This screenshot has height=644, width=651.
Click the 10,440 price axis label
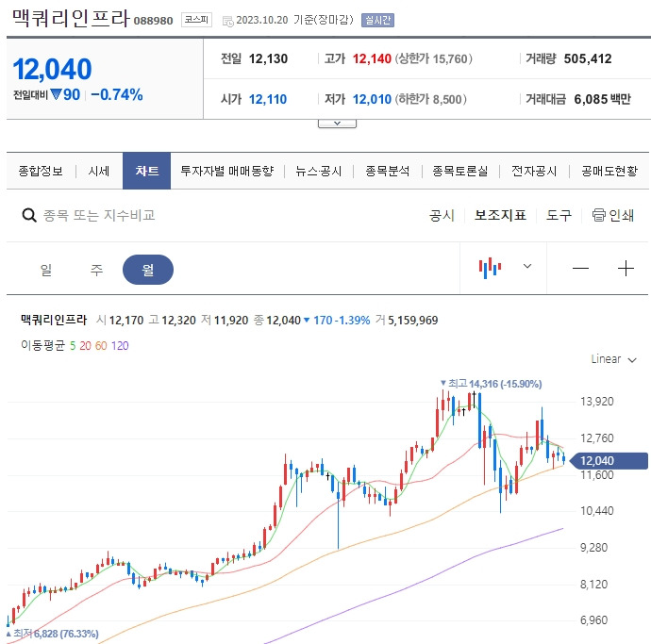[x=596, y=511]
